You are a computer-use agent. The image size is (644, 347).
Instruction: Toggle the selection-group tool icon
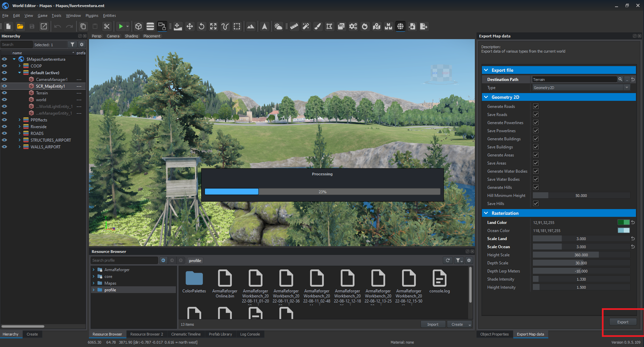(x=162, y=26)
